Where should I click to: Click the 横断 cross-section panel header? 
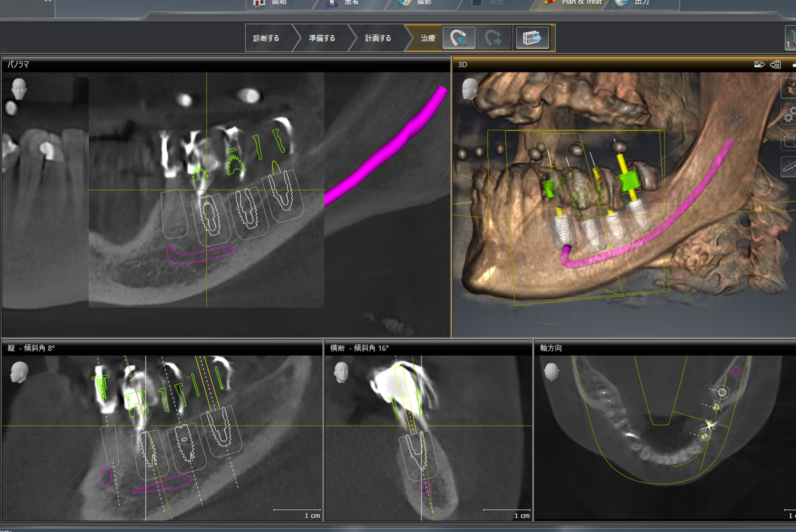tap(359, 348)
